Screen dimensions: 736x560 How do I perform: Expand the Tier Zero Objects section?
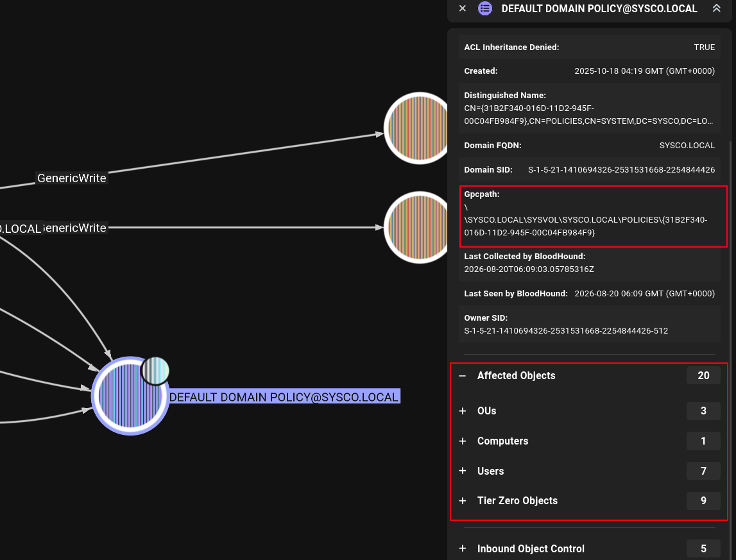pyautogui.click(x=463, y=501)
